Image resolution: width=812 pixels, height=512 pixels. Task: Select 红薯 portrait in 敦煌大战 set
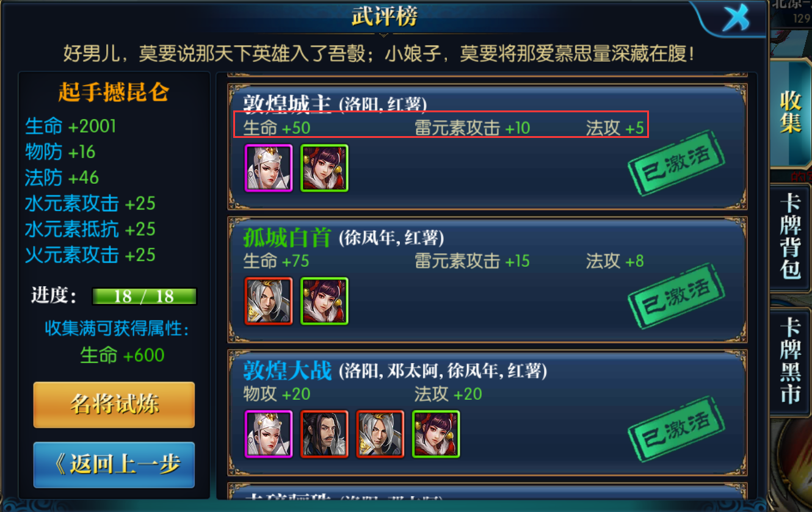(x=437, y=434)
